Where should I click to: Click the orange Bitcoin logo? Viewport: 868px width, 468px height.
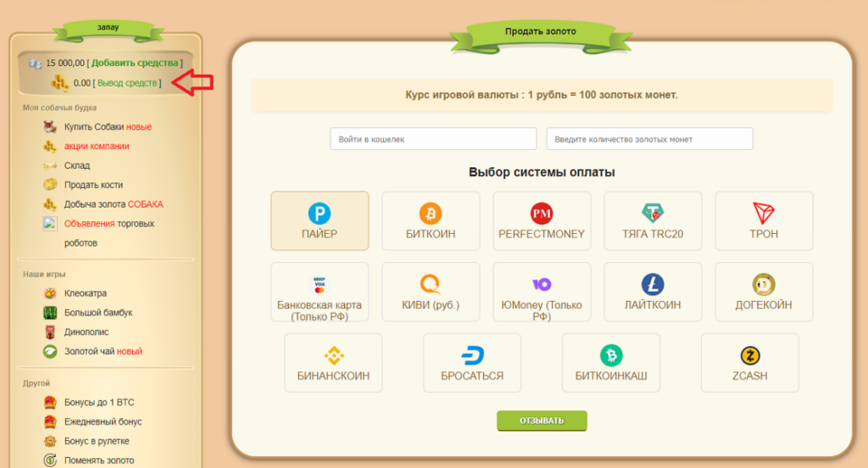point(431,214)
